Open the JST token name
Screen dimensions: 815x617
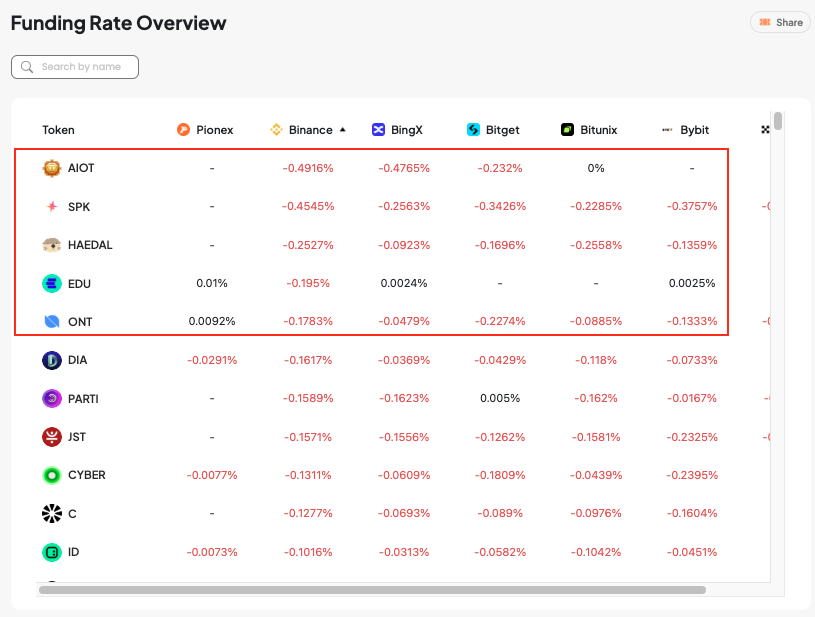[x=77, y=437]
